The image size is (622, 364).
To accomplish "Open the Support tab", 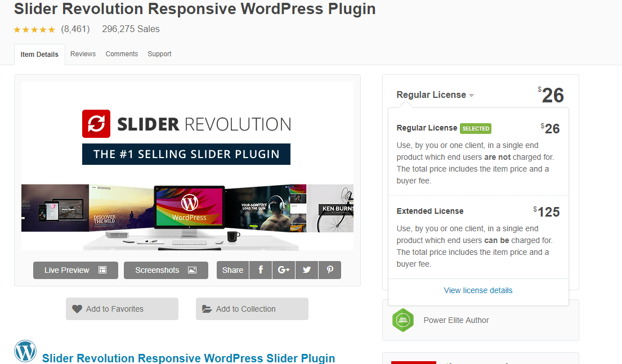I will (x=159, y=53).
